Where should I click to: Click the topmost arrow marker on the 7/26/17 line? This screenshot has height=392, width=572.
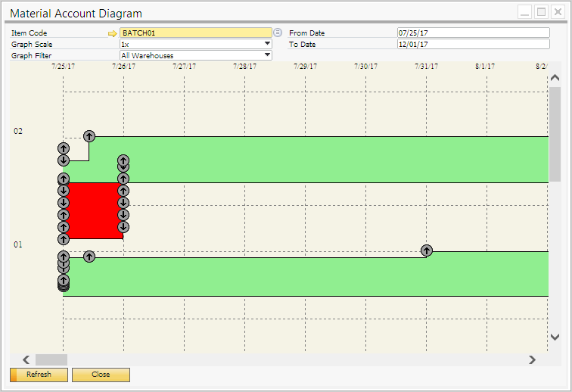pos(123,160)
